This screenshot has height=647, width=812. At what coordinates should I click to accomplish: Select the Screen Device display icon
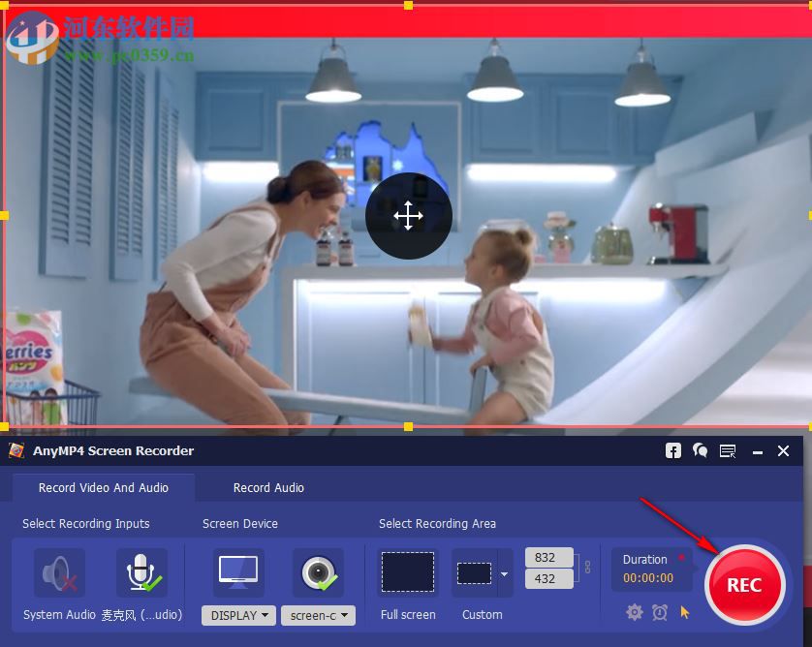click(x=236, y=571)
